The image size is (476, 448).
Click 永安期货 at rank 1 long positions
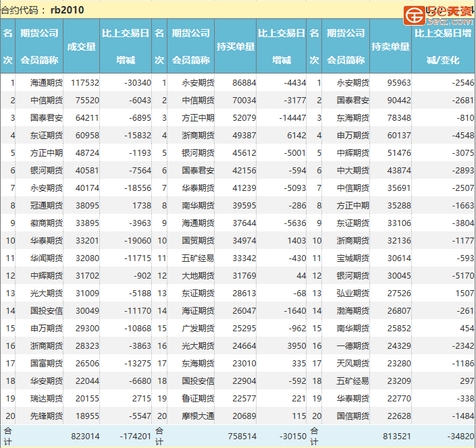tap(198, 83)
